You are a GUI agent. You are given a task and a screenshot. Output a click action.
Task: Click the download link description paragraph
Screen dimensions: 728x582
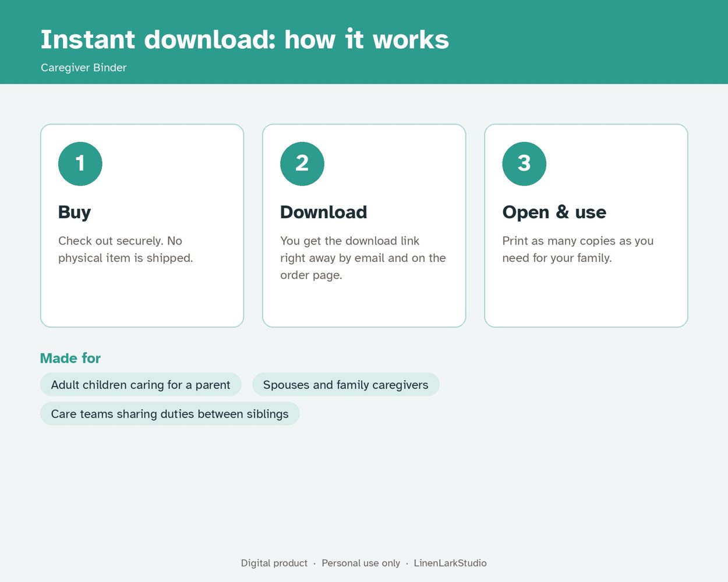point(363,258)
